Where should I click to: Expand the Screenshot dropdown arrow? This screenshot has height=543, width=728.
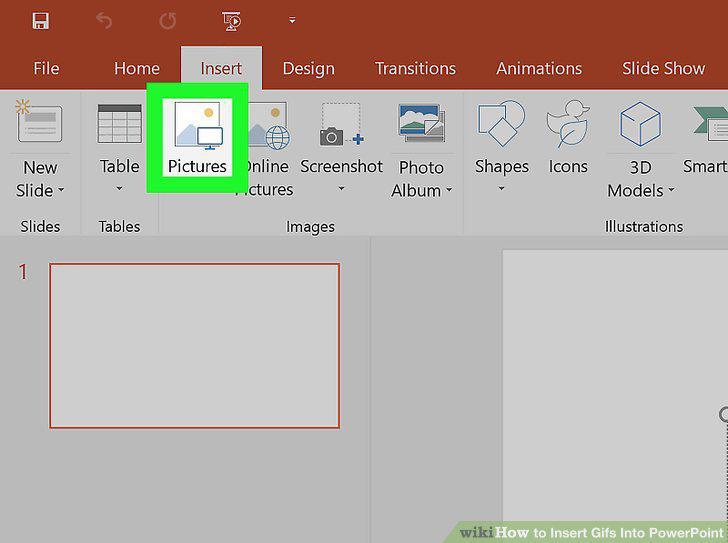[x=341, y=188]
